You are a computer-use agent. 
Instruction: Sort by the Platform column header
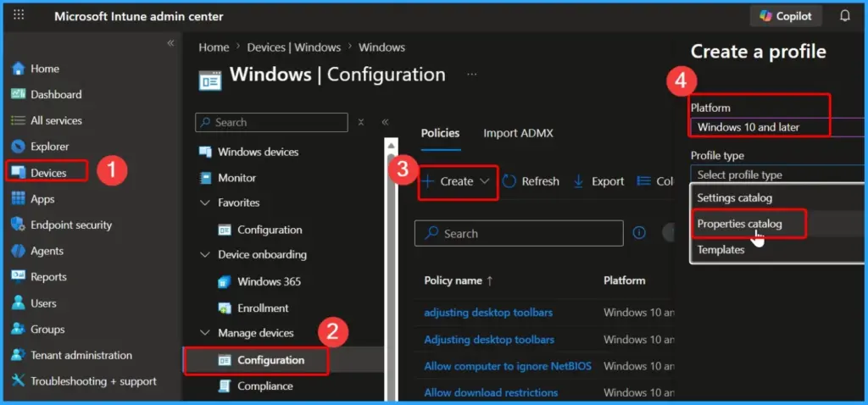[625, 280]
